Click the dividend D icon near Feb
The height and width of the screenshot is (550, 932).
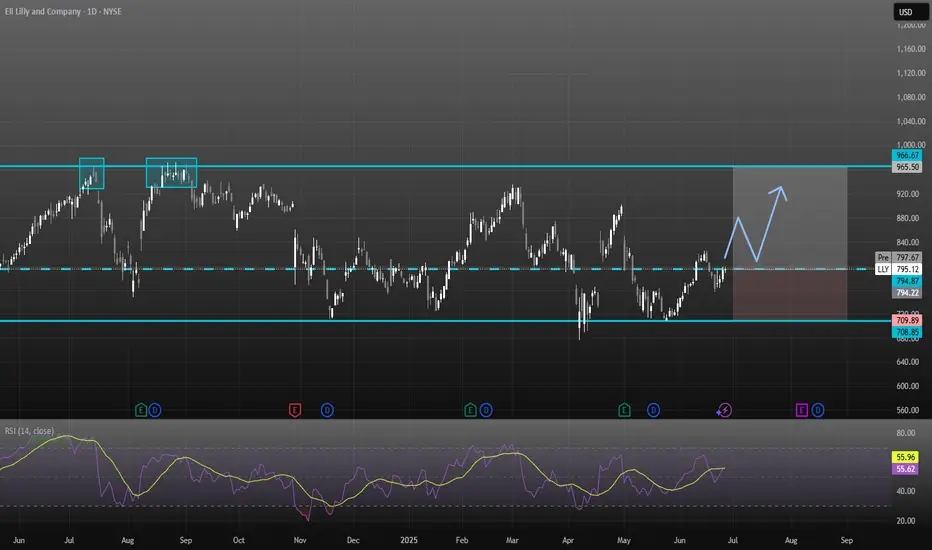[x=486, y=410]
